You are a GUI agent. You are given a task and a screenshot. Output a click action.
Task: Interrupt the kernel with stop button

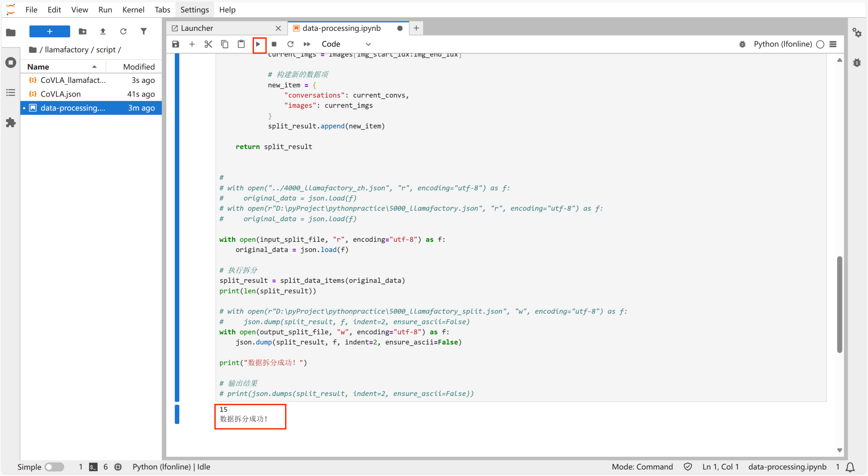274,44
